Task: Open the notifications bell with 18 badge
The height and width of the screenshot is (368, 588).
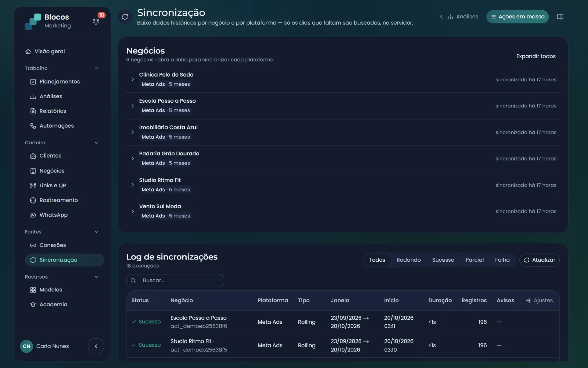Action: click(96, 21)
